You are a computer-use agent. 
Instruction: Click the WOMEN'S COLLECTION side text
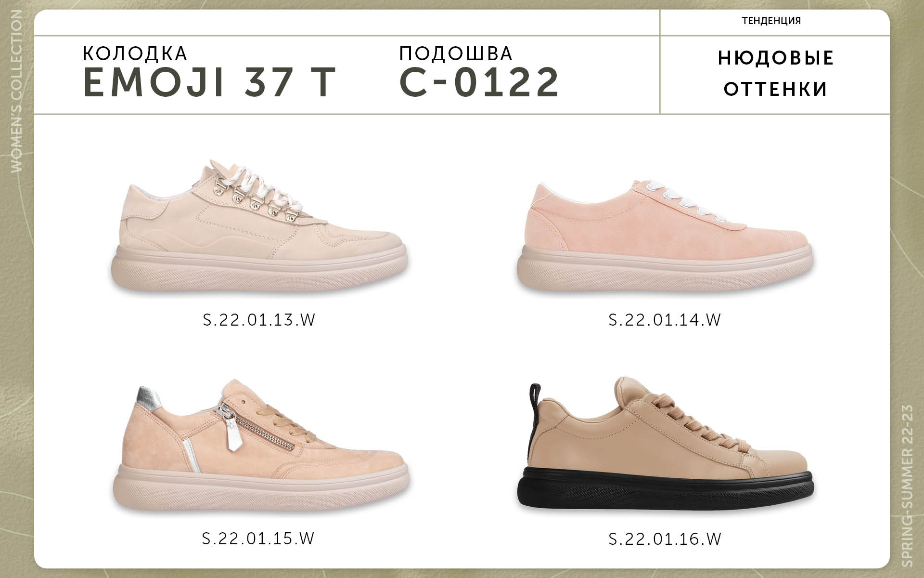pyautogui.click(x=16, y=92)
